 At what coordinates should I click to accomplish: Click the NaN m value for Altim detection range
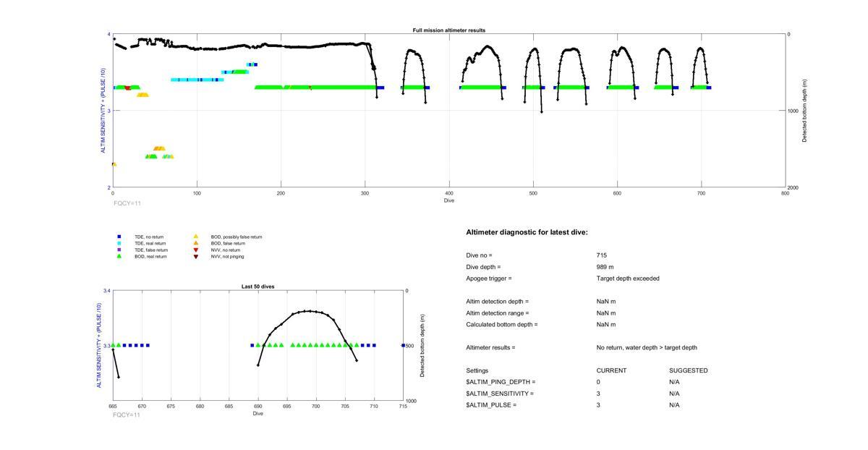tap(606, 313)
